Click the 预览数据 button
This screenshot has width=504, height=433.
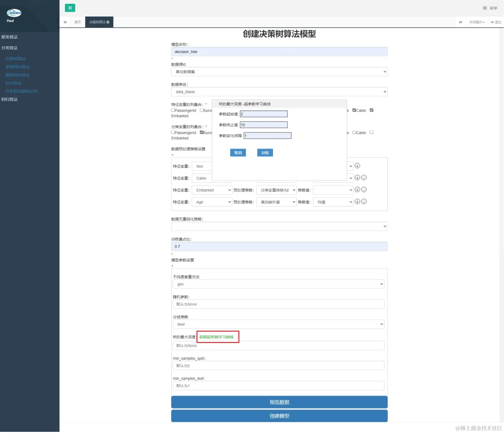pos(279,402)
